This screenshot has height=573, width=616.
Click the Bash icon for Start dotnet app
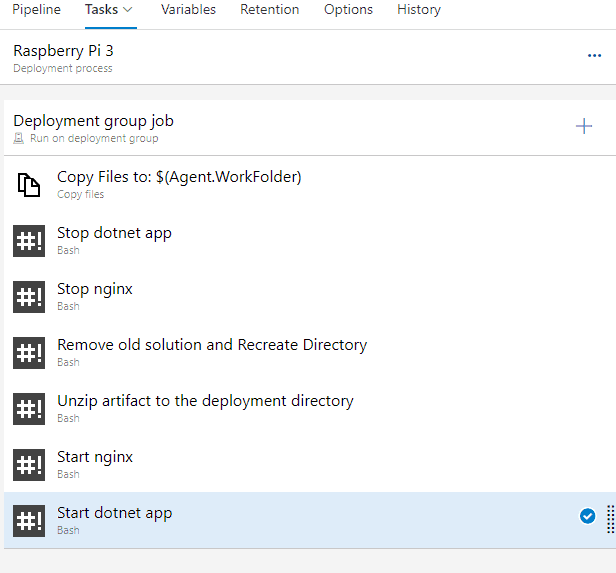pyautogui.click(x=29, y=521)
